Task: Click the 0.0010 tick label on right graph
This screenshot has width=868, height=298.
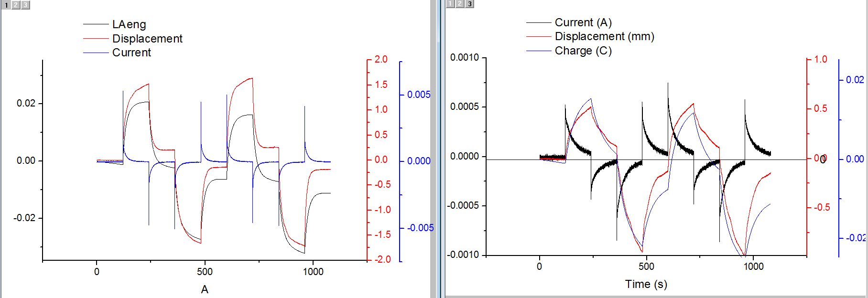Action: pyautogui.click(x=464, y=58)
